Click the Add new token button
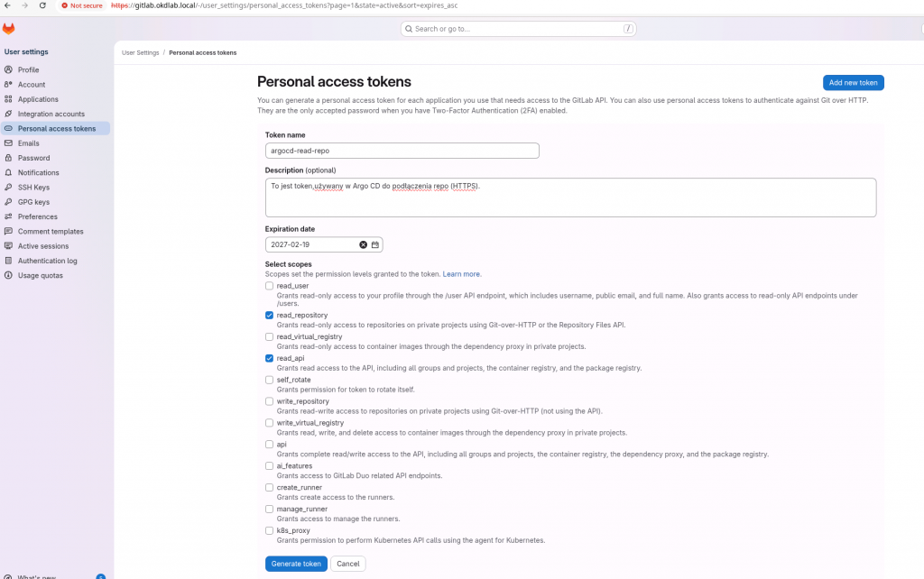 (853, 83)
